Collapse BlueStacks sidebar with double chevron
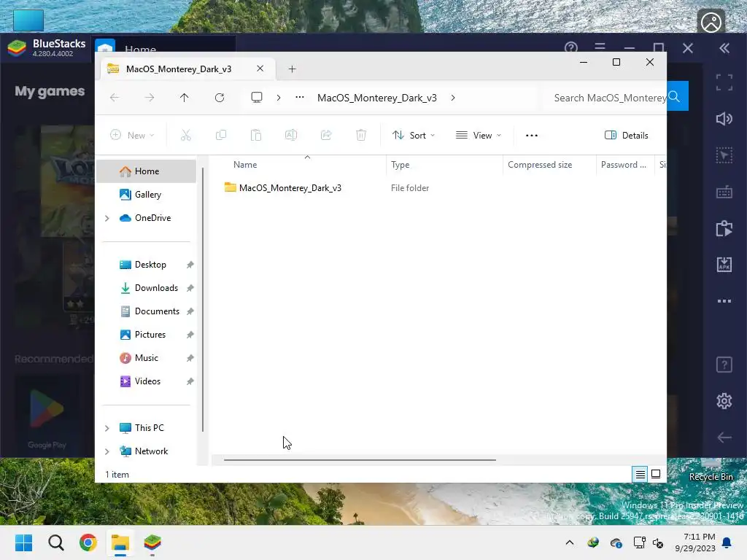The image size is (747, 560). (x=724, y=48)
